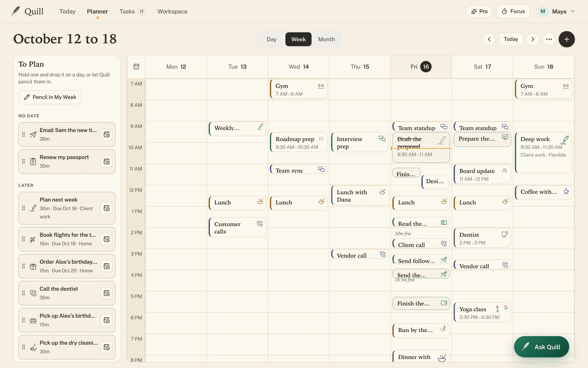The image size is (588, 368).
Task: Schedule Book flights task via calendar icon
Action: point(107,239)
